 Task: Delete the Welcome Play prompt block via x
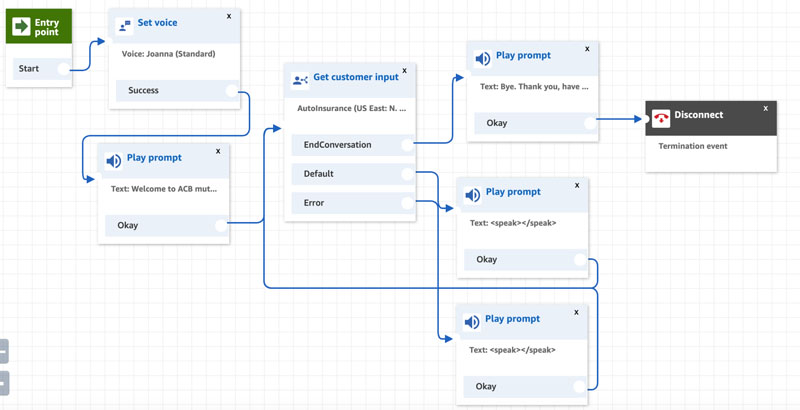(218, 151)
